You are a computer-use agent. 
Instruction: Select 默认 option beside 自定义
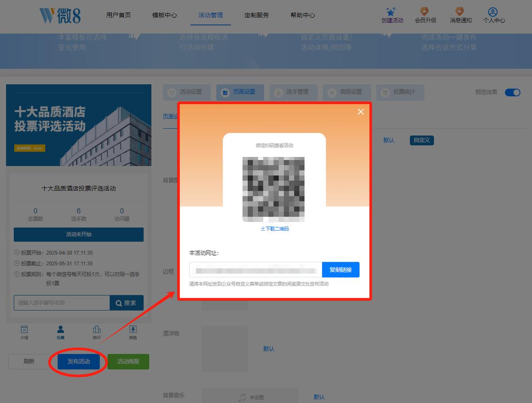(389, 140)
